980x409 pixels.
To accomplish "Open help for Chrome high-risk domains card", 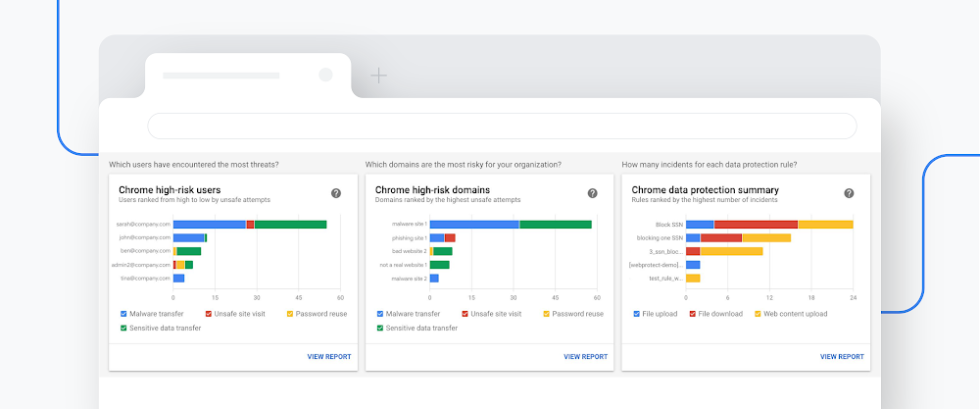I will point(593,193).
